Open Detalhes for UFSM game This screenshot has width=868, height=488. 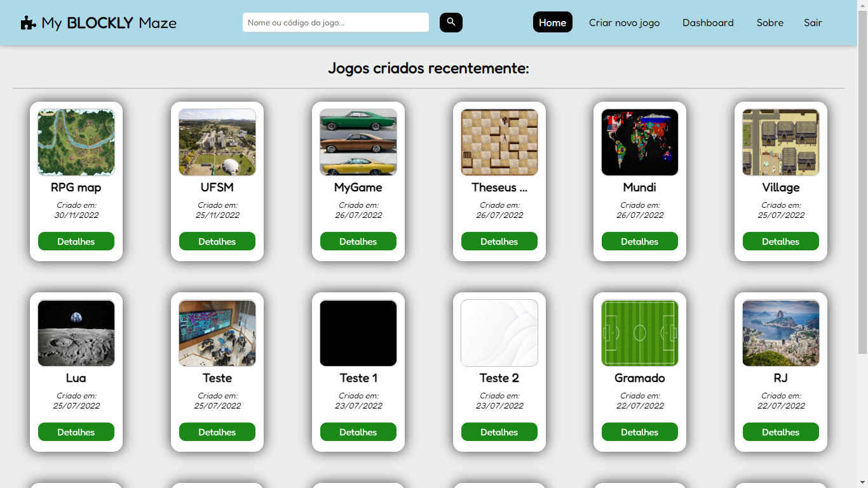click(x=217, y=241)
